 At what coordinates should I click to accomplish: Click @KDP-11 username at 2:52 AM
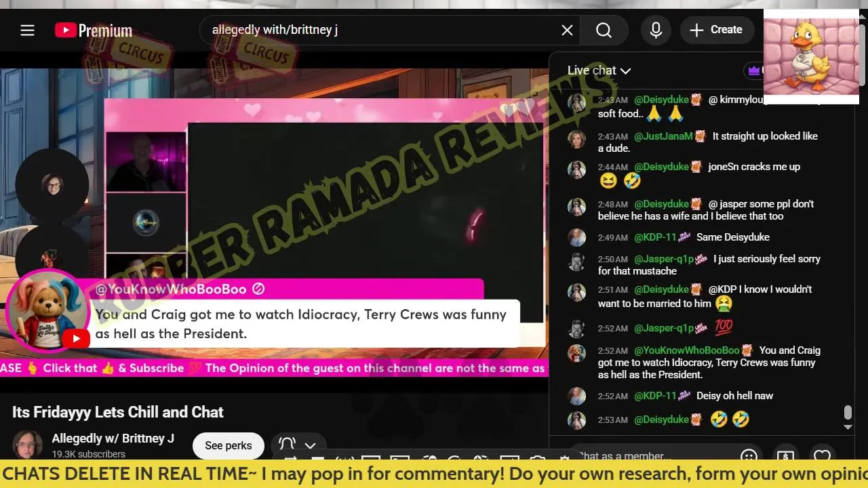[x=655, y=396]
